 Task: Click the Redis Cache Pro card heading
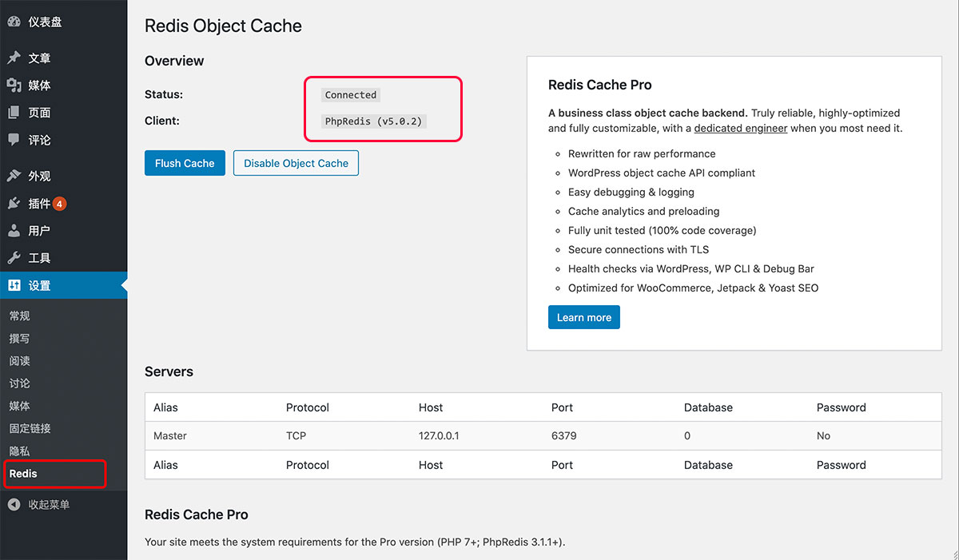pyautogui.click(x=600, y=85)
